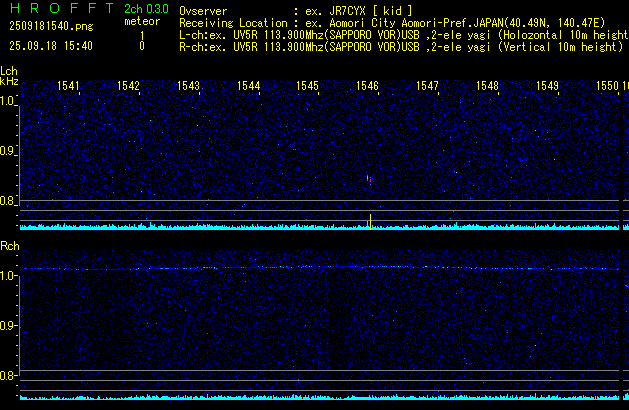The image size is (629, 410).
Task: Click the yellow meteor spike in Lch
Action: pos(370,221)
